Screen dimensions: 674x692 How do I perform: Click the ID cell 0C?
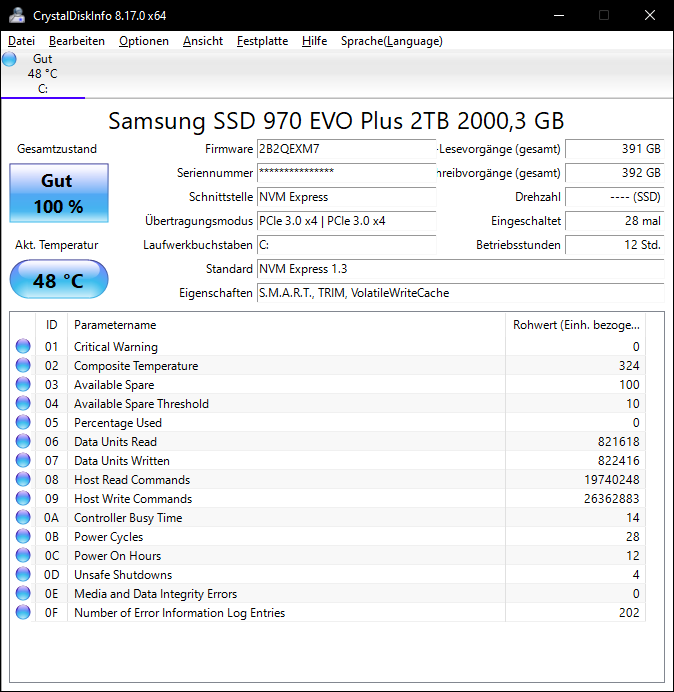point(51,556)
